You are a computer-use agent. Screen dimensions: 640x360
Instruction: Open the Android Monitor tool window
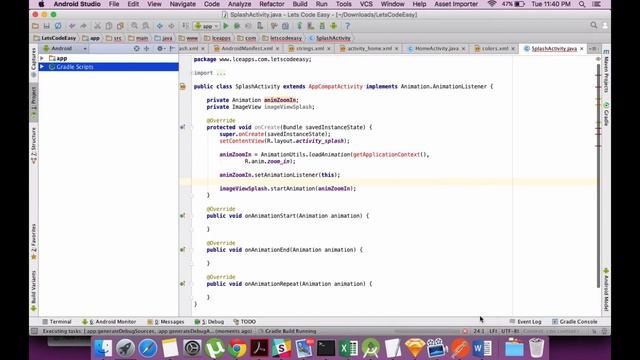(109, 322)
